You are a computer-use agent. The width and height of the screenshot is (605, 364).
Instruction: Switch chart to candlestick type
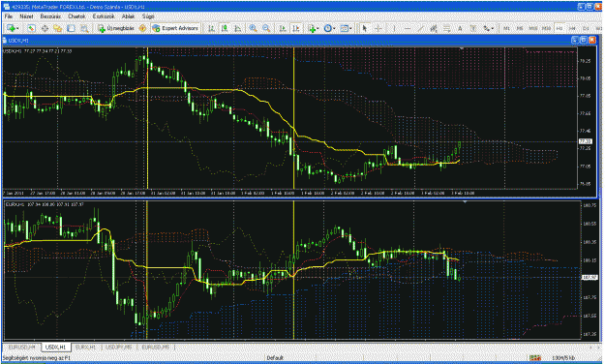pyautogui.click(x=225, y=28)
